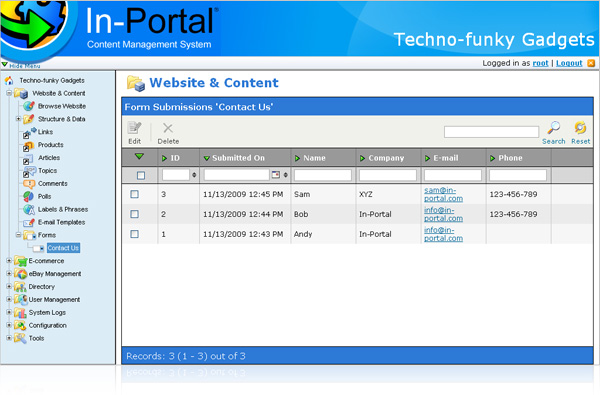Click the search text box in toolbar
This screenshot has width=600, height=395.
pos(491,132)
